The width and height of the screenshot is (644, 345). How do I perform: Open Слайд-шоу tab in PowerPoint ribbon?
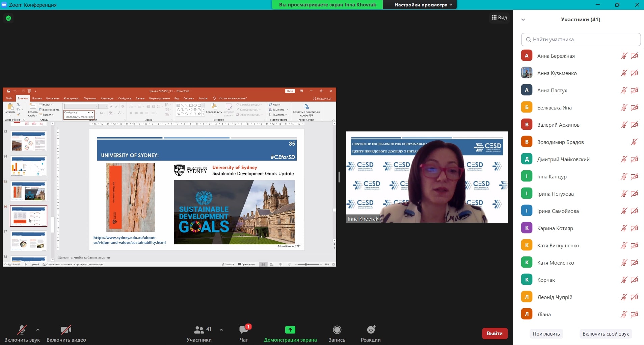(125, 98)
